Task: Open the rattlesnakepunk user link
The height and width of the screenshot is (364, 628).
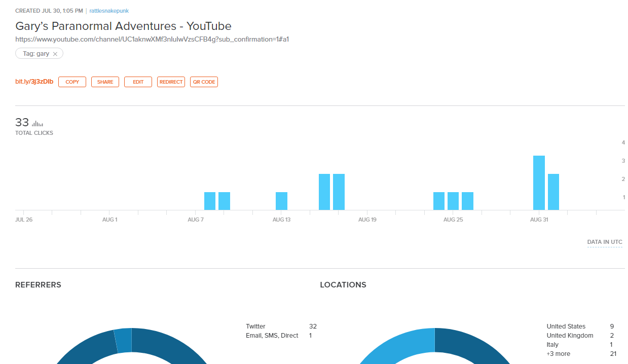Action: [109, 11]
